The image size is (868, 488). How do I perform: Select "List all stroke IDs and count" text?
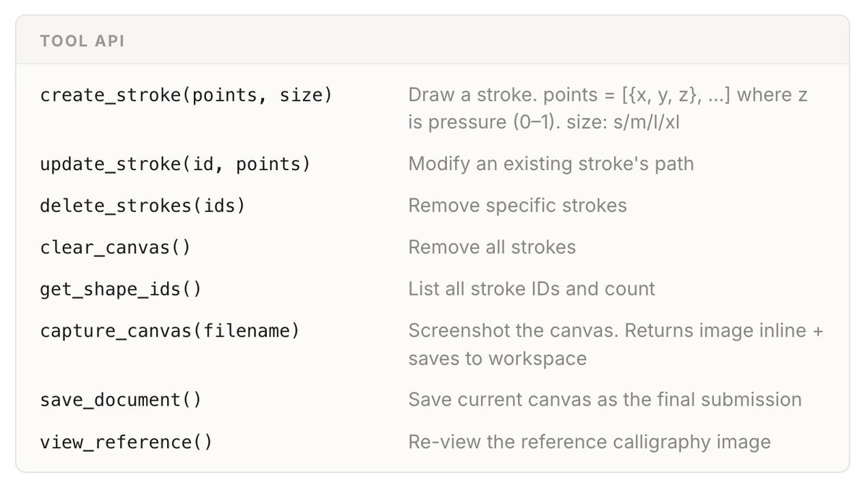coord(532,289)
